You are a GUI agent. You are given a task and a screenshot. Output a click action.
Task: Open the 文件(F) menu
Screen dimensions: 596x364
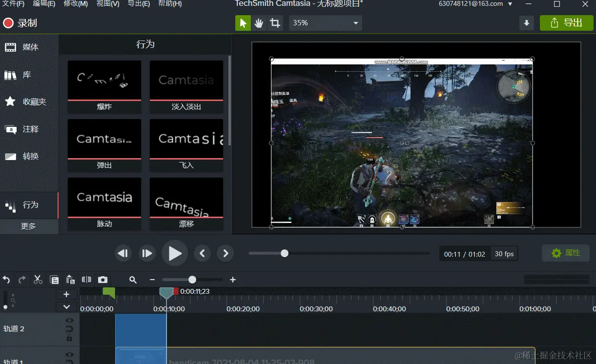point(13,4)
